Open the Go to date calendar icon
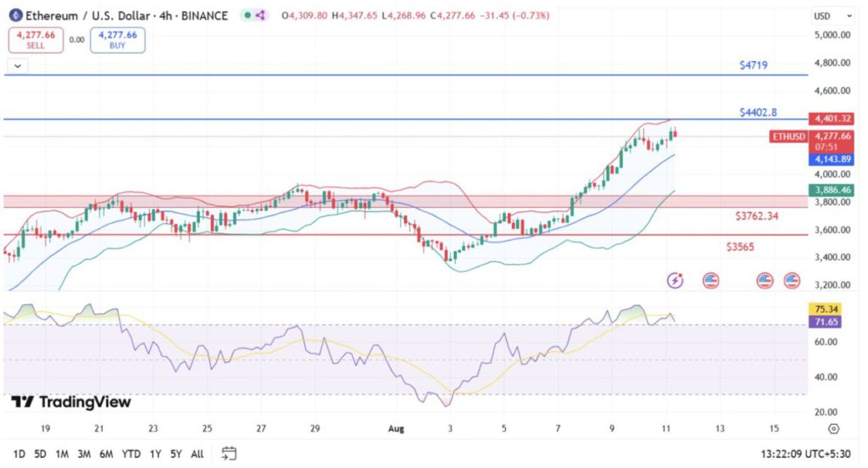Image resolution: width=868 pixels, height=468 pixels. coord(229,454)
